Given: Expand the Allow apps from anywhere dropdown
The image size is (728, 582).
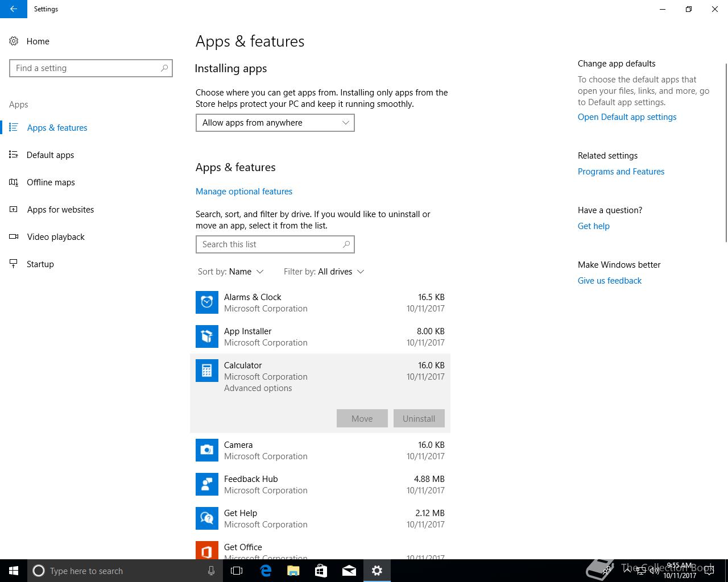Looking at the screenshot, I should 275,123.
